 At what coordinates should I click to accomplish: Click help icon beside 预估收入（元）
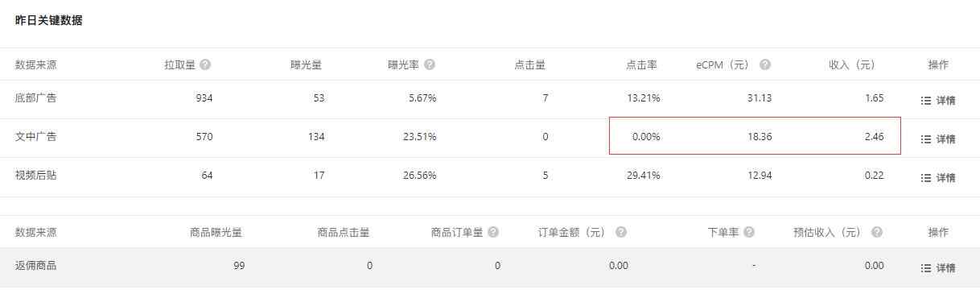(x=877, y=232)
